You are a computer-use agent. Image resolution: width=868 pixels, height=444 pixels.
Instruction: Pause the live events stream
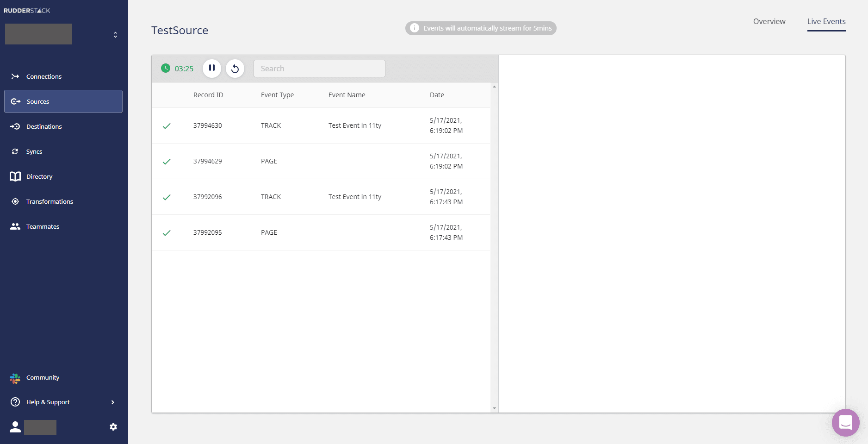tap(212, 69)
